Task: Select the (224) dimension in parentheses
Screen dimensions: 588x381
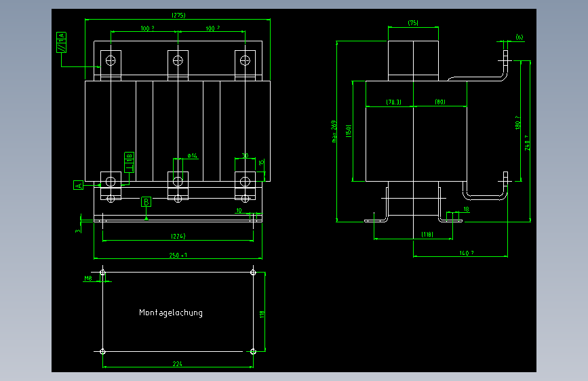Action: click(178, 236)
